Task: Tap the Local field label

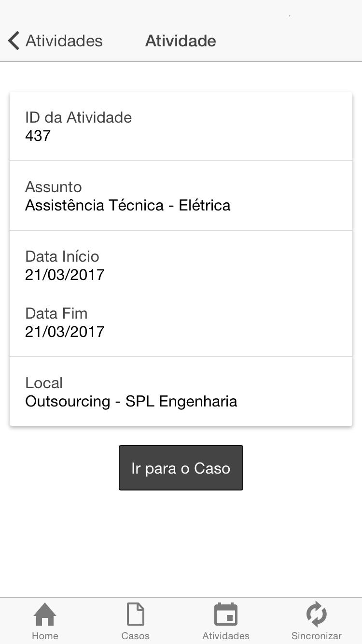Action: [44, 383]
